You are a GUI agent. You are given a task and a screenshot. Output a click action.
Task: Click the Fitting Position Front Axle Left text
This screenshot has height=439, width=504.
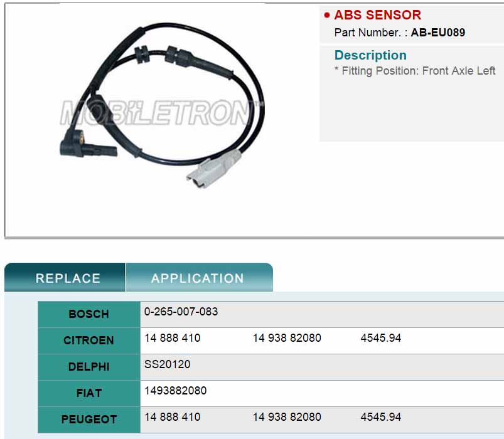pos(415,71)
